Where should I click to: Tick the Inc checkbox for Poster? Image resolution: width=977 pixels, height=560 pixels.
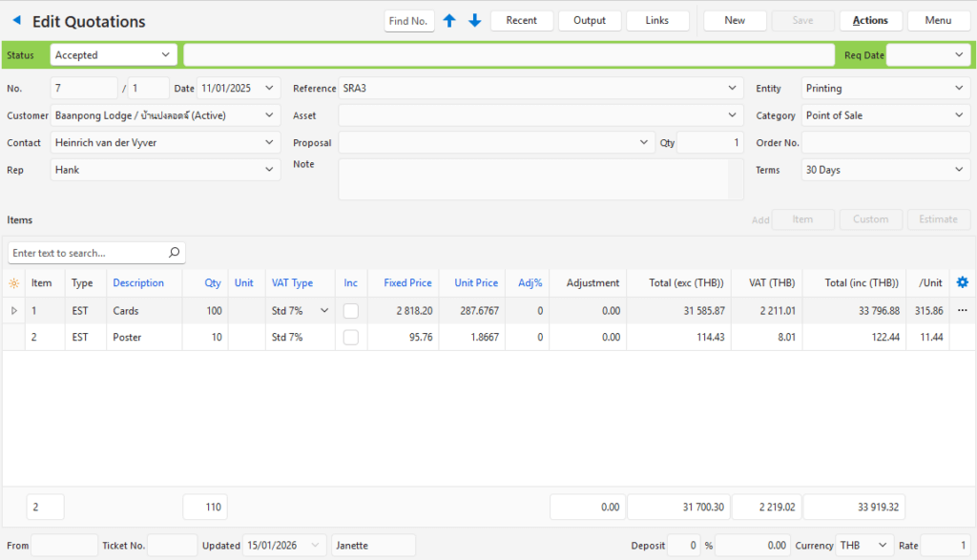[351, 338]
